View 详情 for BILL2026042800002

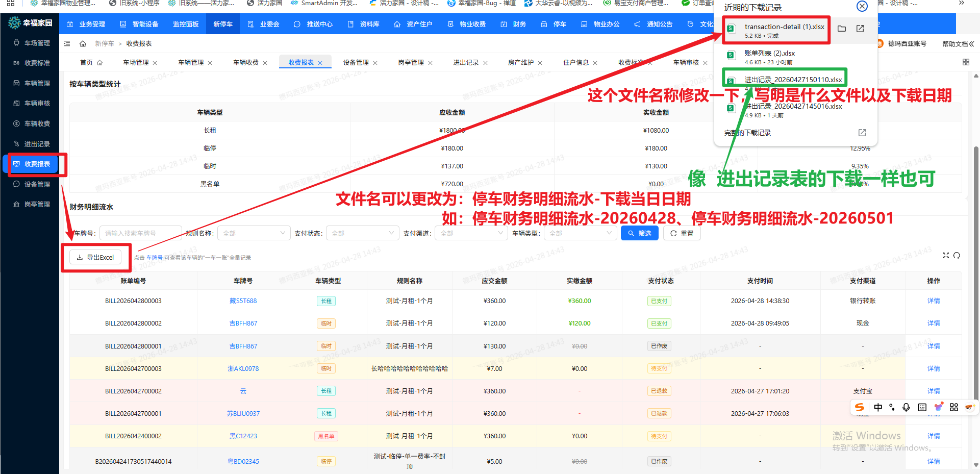point(934,323)
